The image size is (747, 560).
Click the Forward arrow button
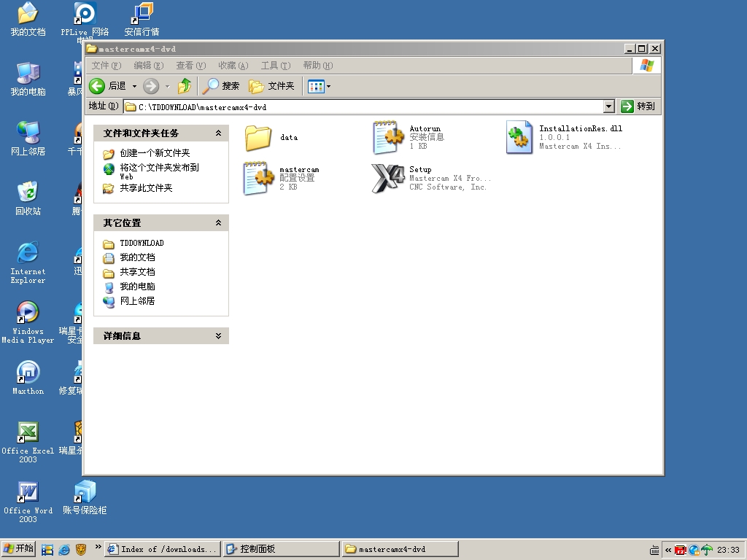(x=151, y=86)
